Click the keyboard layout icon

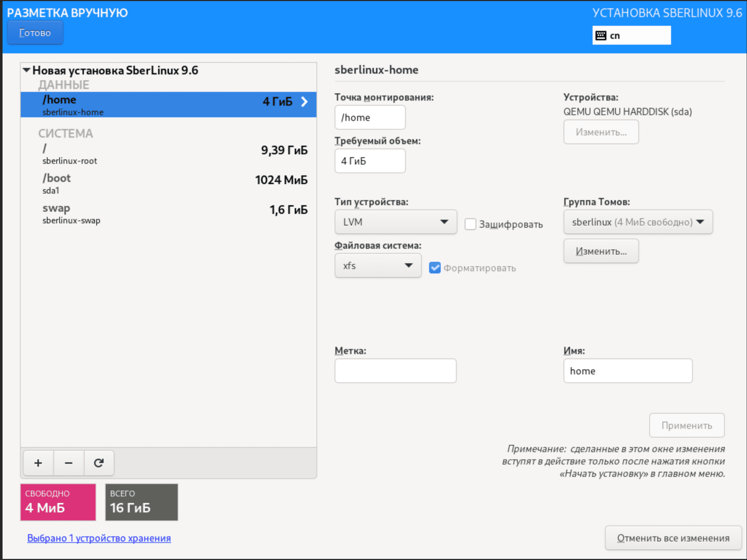click(x=601, y=36)
